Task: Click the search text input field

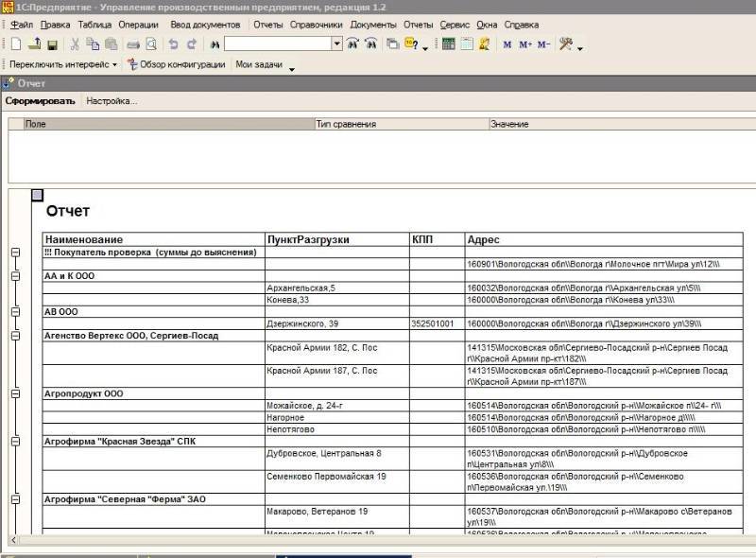Action: click(278, 44)
